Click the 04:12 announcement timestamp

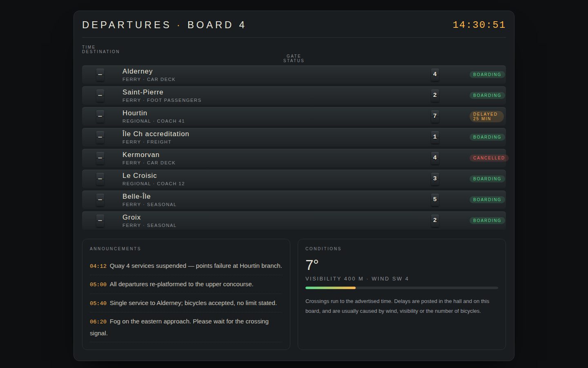98,266
